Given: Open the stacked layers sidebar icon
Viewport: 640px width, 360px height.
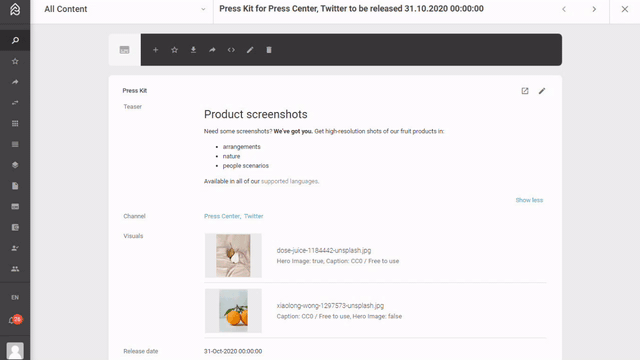Looking at the screenshot, I should pyautogui.click(x=15, y=165).
